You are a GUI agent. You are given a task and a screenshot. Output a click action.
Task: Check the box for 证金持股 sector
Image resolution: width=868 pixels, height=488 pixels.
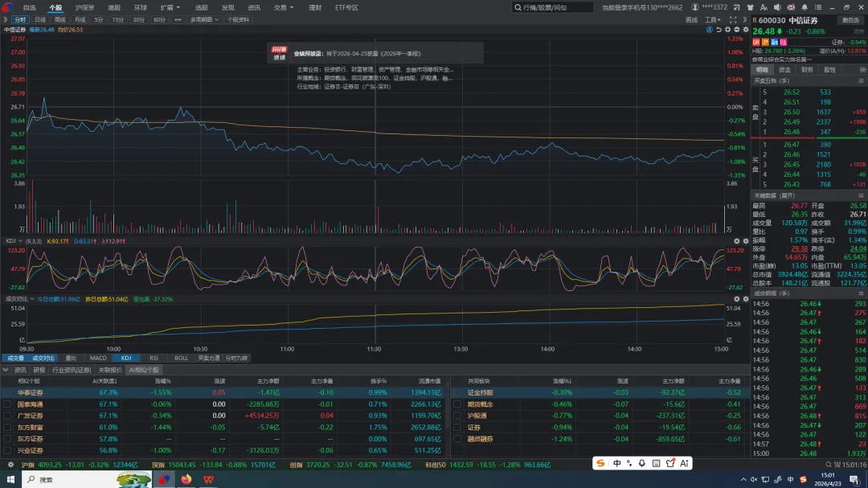tap(457, 392)
